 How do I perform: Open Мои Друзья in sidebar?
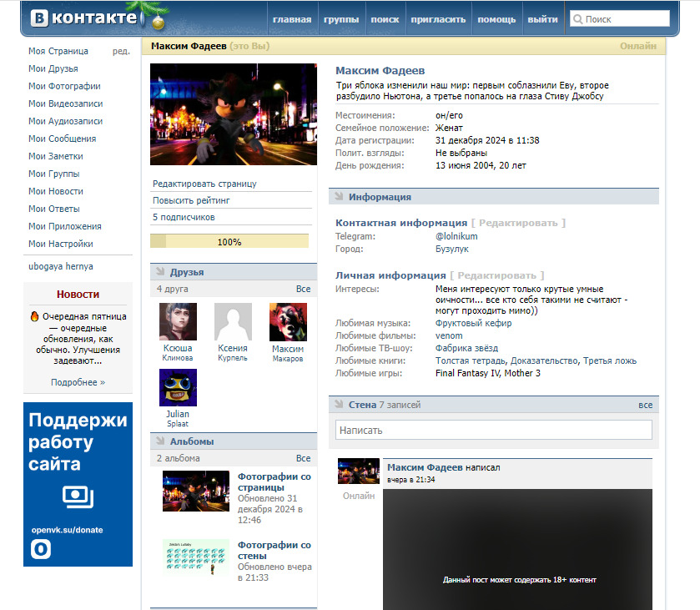click(x=53, y=68)
